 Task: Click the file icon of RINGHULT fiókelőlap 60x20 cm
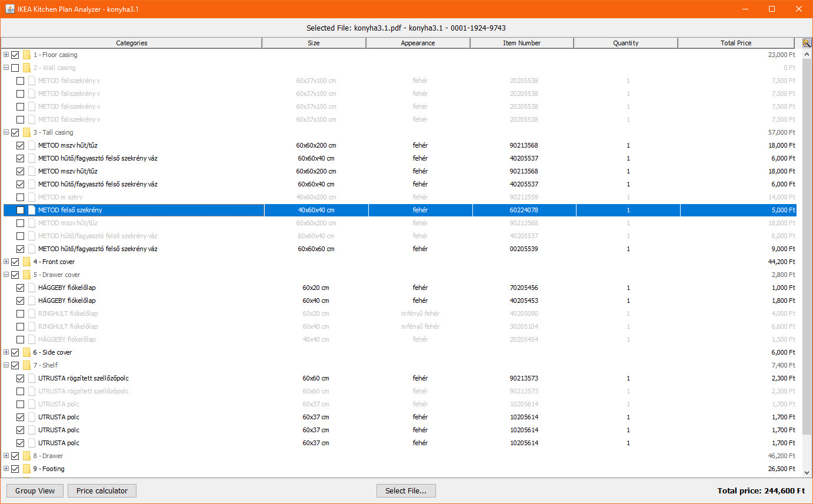click(x=32, y=313)
